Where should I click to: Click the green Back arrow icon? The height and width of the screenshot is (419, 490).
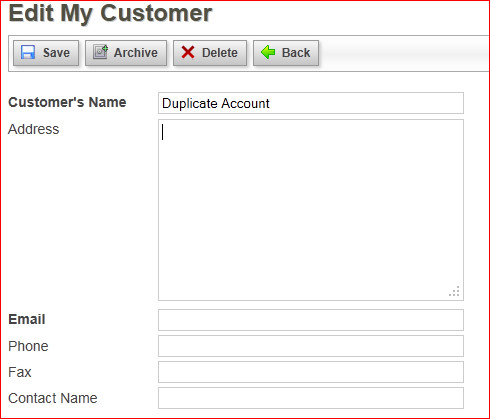(x=268, y=52)
